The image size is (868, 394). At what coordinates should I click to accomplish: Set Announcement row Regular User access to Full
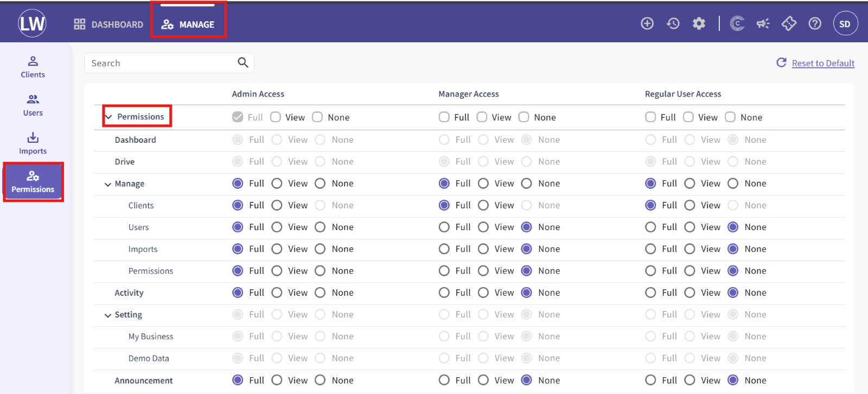click(x=650, y=380)
